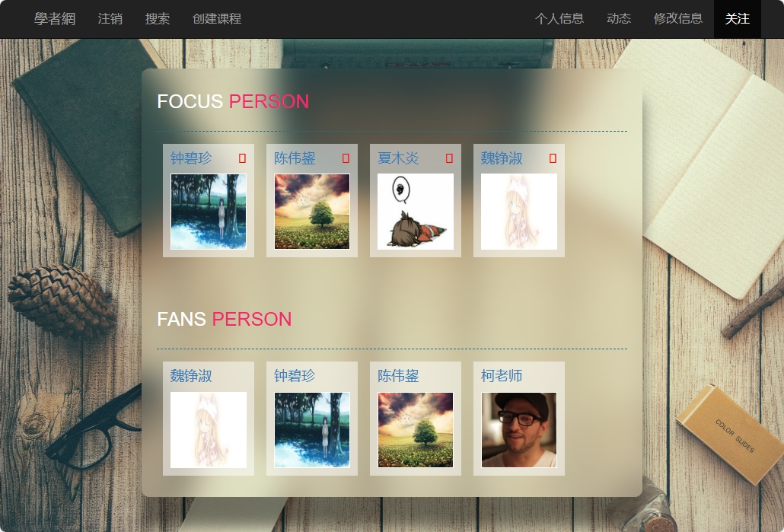Open 搜索 page from navbar
This screenshot has height=532, width=784.
tap(158, 19)
